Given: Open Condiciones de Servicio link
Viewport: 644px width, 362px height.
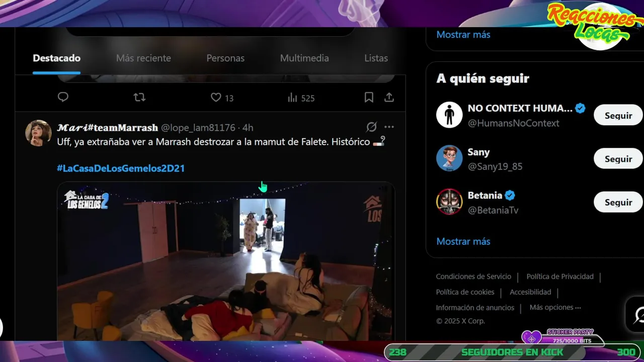Looking at the screenshot, I should pyautogui.click(x=473, y=277).
